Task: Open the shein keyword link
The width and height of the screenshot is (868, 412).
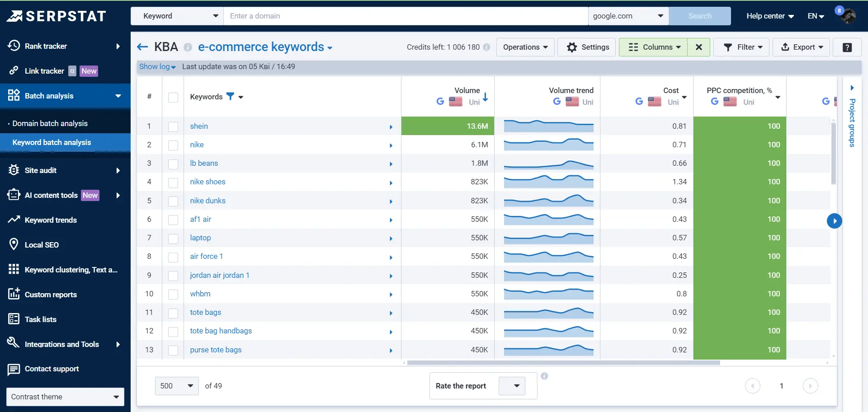Action: pos(198,126)
